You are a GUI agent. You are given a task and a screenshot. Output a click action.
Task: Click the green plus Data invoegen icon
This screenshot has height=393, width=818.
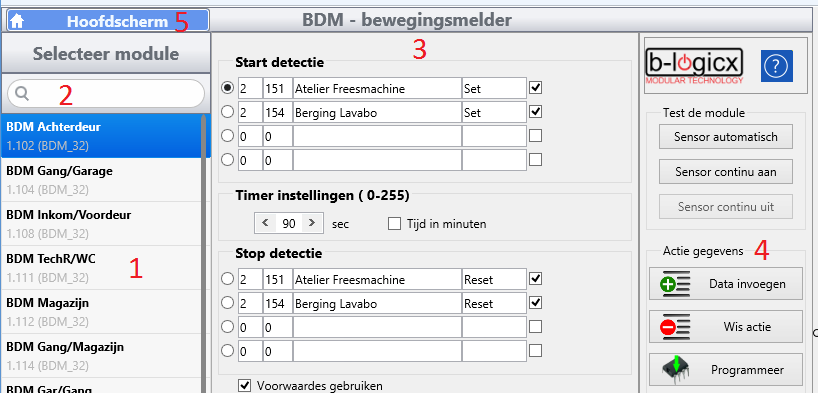(676, 284)
